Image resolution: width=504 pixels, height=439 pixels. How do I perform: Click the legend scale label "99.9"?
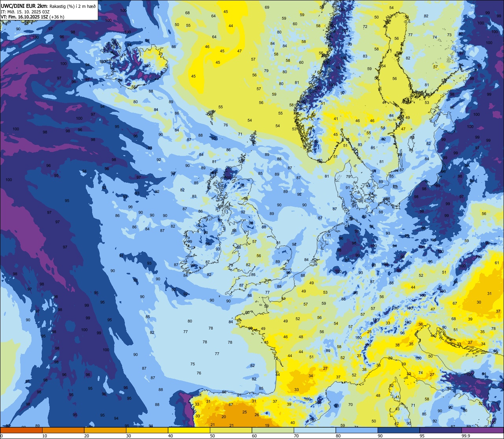pos(466,436)
